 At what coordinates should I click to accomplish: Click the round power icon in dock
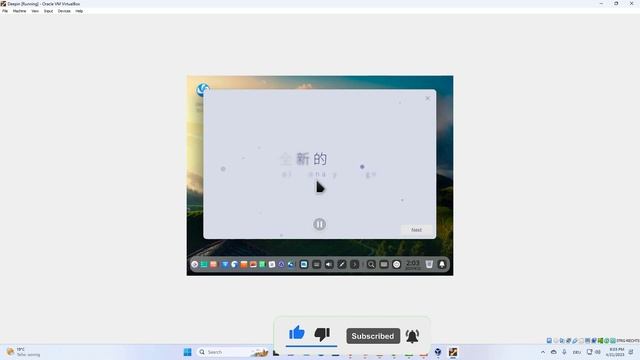pos(396,264)
